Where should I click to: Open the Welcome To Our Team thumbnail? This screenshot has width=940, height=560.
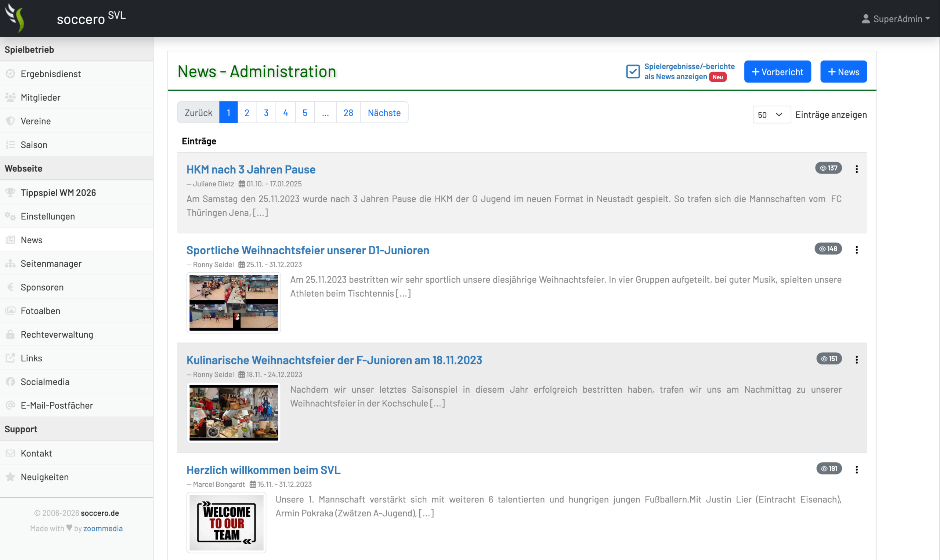pyautogui.click(x=226, y=523)
